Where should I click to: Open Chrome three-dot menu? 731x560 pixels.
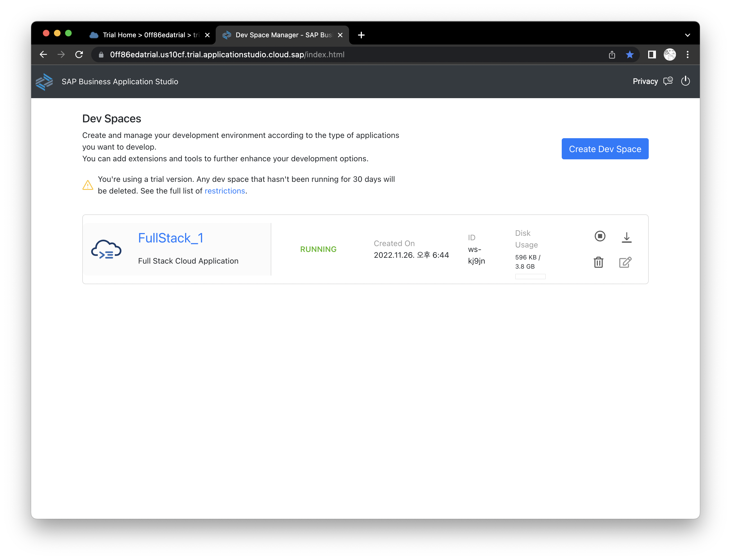[687, 55]
